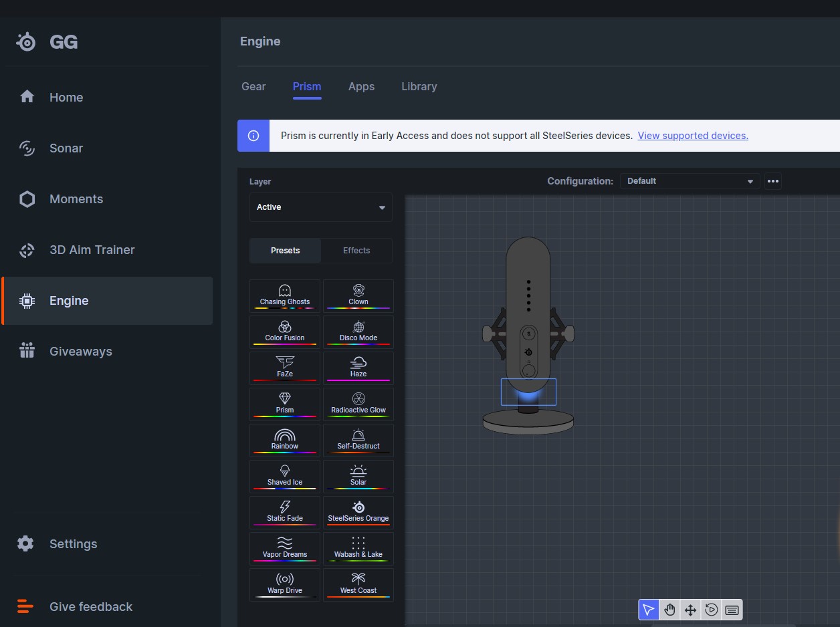Click Give feedback in the sidebar
Image resolution: width=840 pixels, height=627 pixels.
[90, 607]
